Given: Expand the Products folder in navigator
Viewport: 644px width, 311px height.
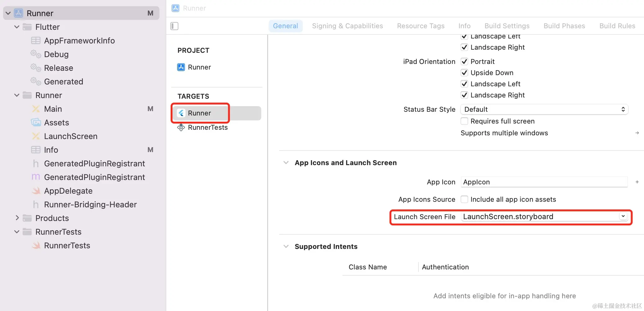Looking at the screenshot, I should (x=17, y=218).
